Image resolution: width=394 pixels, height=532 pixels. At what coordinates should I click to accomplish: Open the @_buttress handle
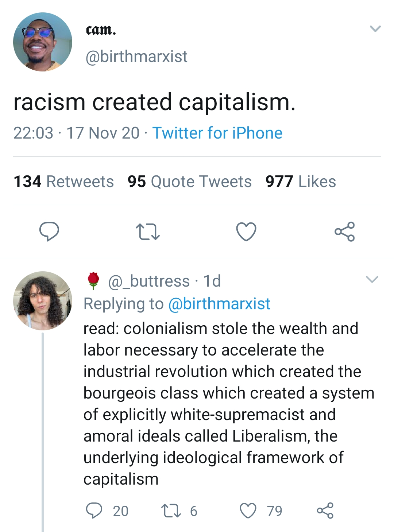coord(149,281)
